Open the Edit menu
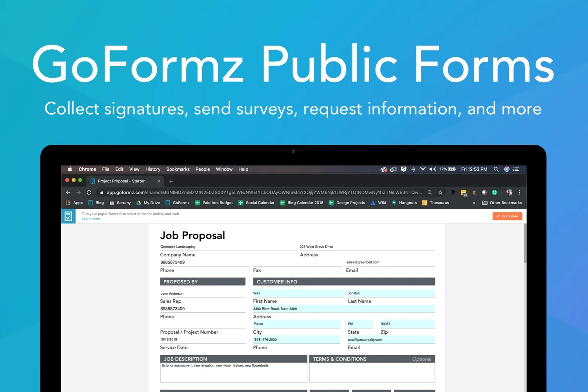Image resolution: width=588 pixels, height=392 pixels. tap(119, 169)
